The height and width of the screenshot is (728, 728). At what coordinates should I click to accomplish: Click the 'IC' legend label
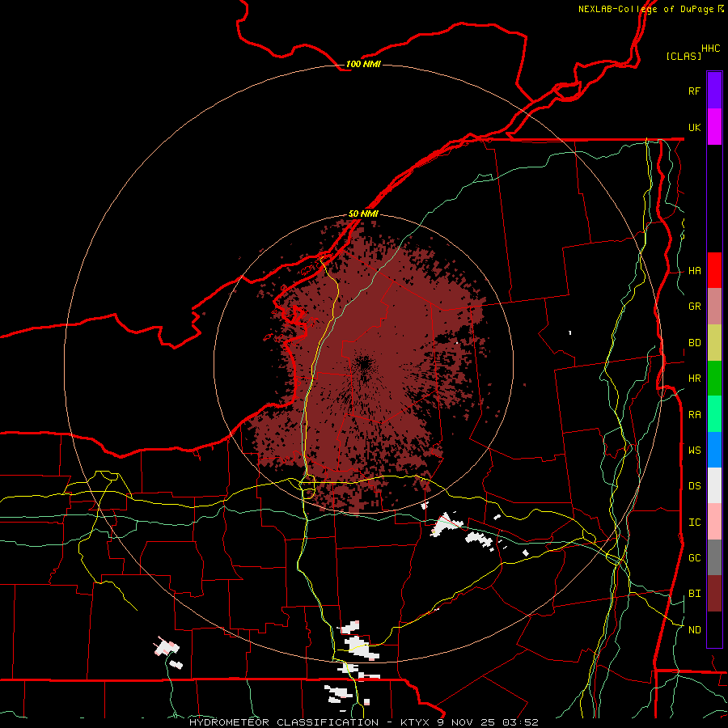coord(694,523)
